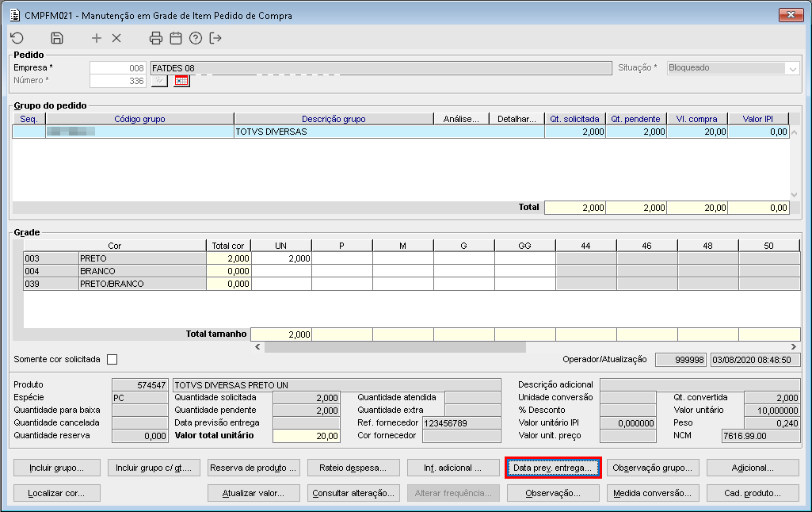Viewport: 812px width, 512px height.
Task: Click the Valor IPI column header
Action: tap(758, 119)
